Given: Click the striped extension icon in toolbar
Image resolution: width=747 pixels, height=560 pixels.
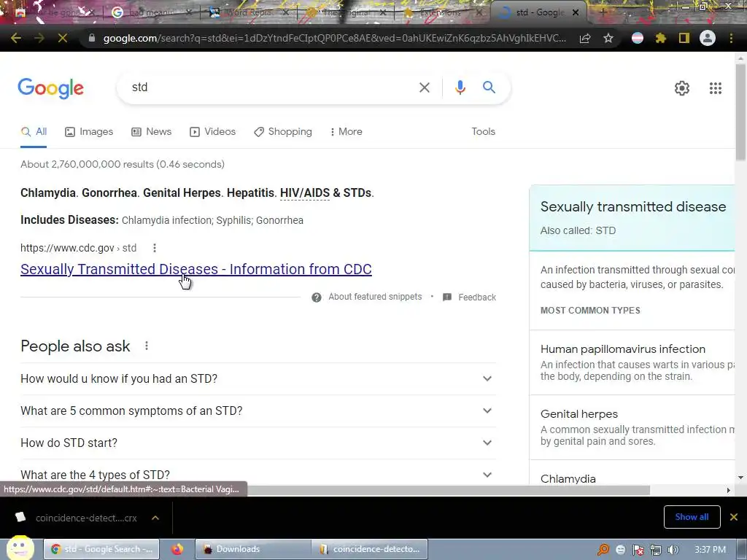Looking at the screenshot, I should click(x=638, y=38).
